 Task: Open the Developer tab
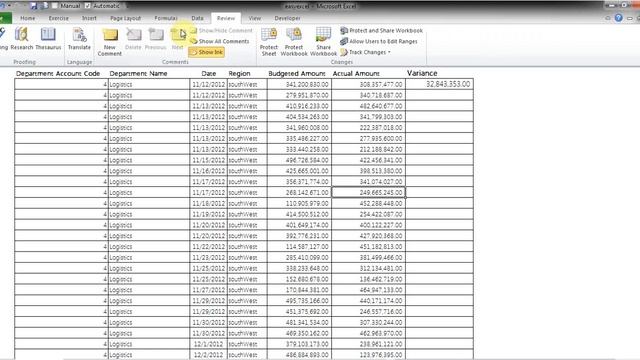point(287,18)
